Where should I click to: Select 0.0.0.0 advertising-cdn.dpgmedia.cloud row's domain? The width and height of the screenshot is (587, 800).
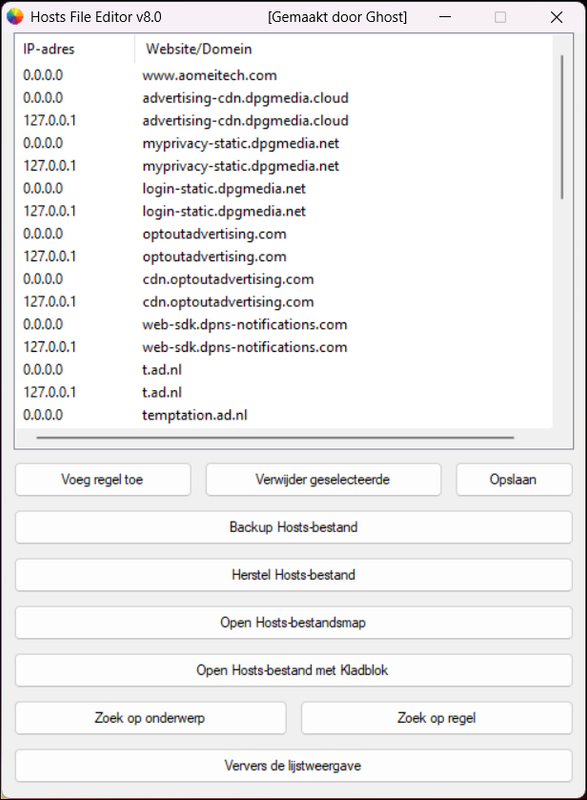(245, 98)
